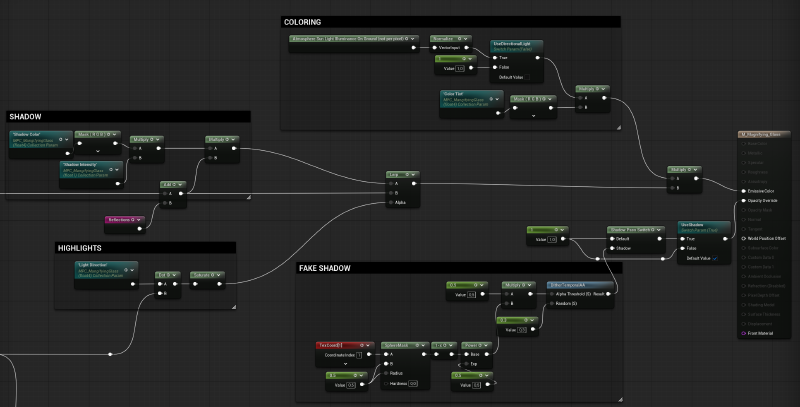Click the Power node's Base pin
The image size is (800, 407).
(465, 353)
